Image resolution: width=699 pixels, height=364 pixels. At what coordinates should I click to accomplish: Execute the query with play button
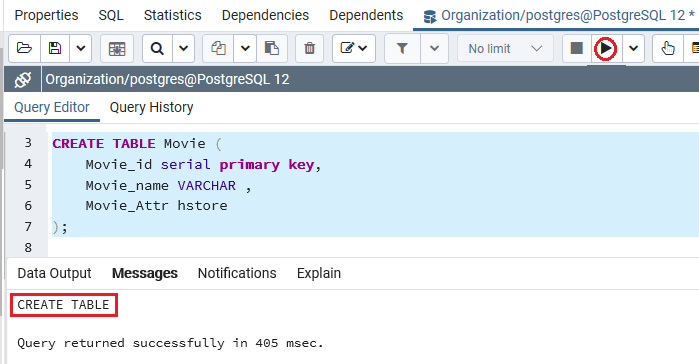point(606,48)
